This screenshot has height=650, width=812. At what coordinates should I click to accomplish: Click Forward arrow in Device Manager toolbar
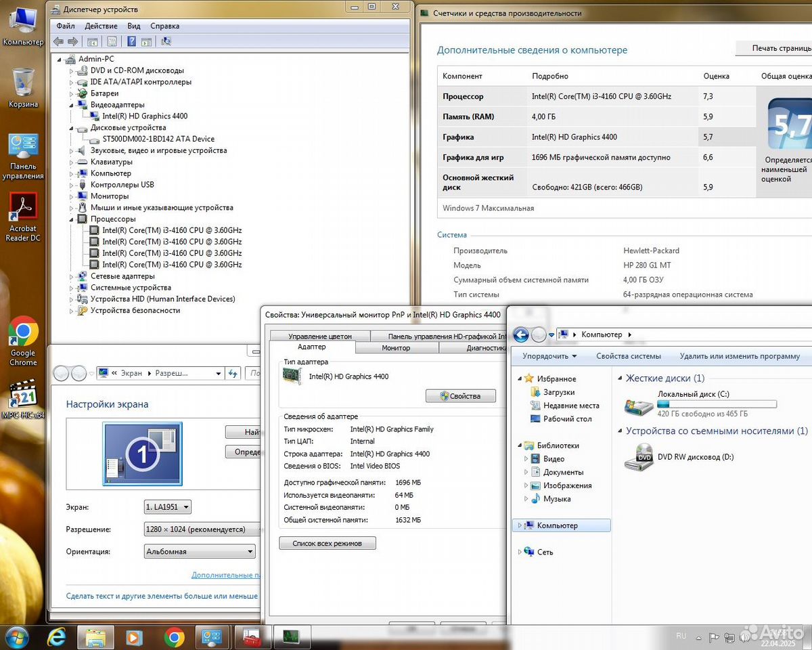[73, 41]
